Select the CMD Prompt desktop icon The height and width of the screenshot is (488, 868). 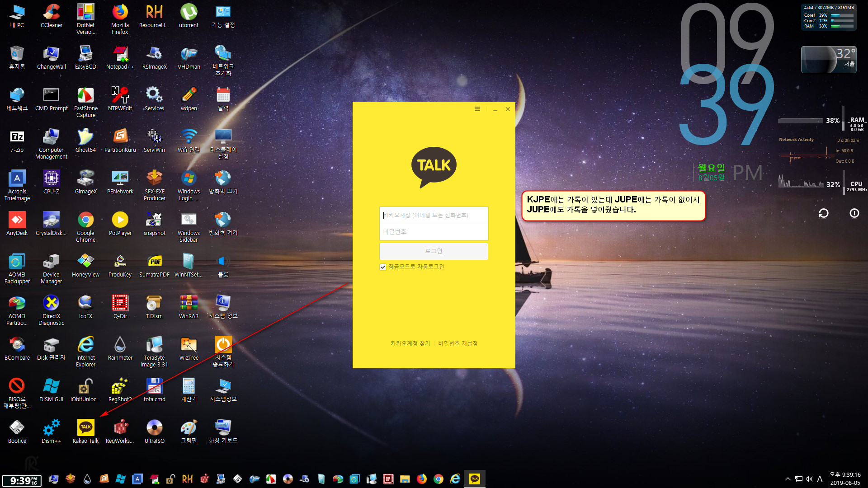click(x=52, y=99)
